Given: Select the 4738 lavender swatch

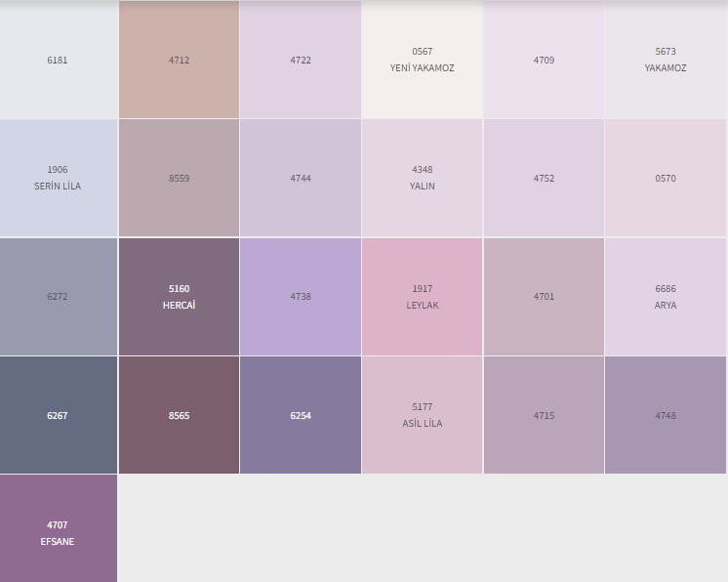Looking at the screenshot, I should click(x=301, y=297).
